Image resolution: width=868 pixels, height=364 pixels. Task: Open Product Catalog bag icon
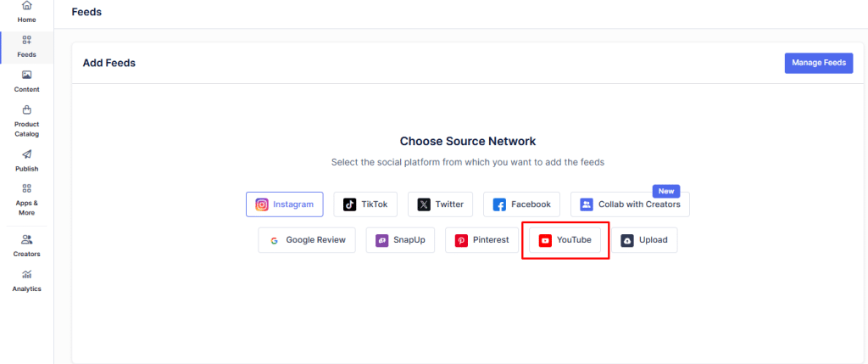click(x=26, y=109)
